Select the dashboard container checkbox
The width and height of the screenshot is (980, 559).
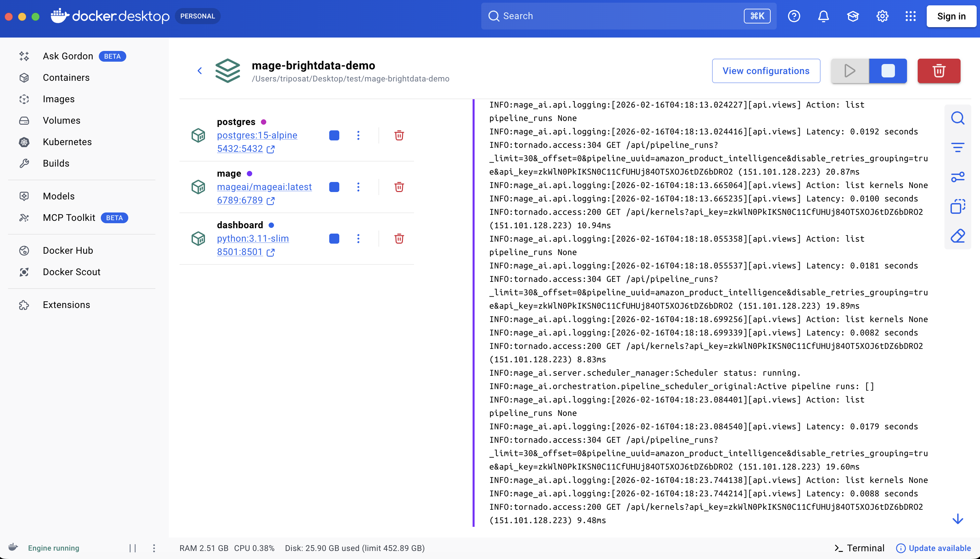[x=334, y=238]
